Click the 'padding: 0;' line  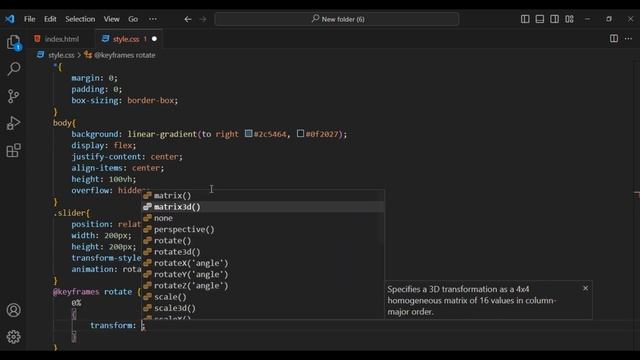pos(97,89)
